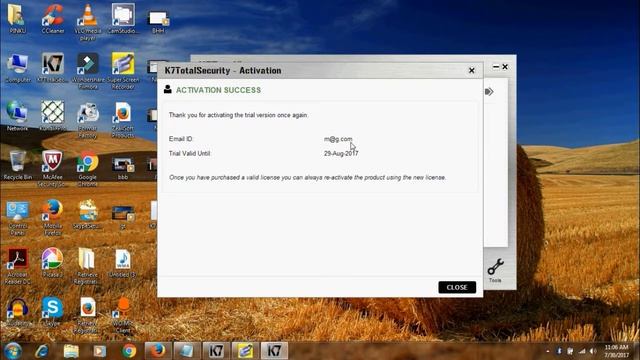This screenshot has height=360, width=640.
Task: Open K7TotalSecurity desktop shortcut
Action: 53,68
